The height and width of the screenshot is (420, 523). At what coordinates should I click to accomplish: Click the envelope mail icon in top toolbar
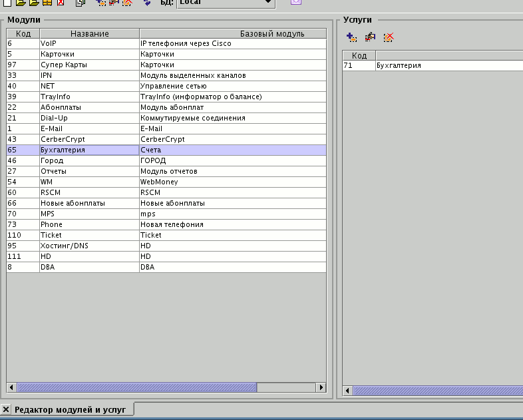296,2
